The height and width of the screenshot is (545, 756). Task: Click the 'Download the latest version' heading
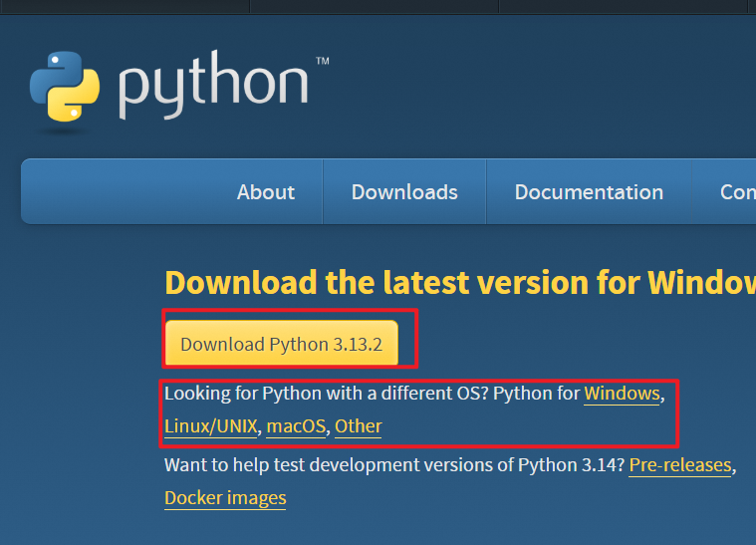(x=460, y=282)
